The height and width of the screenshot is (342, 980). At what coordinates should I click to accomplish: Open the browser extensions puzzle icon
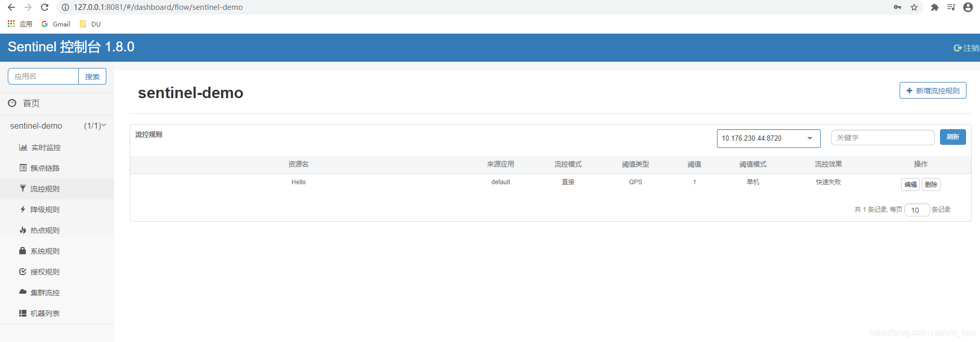point(935,7)
